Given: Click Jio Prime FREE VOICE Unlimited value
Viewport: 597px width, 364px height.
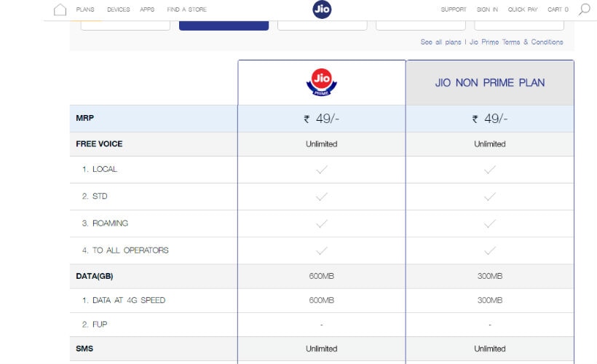Looking at the screenshot, I should 322,144.
